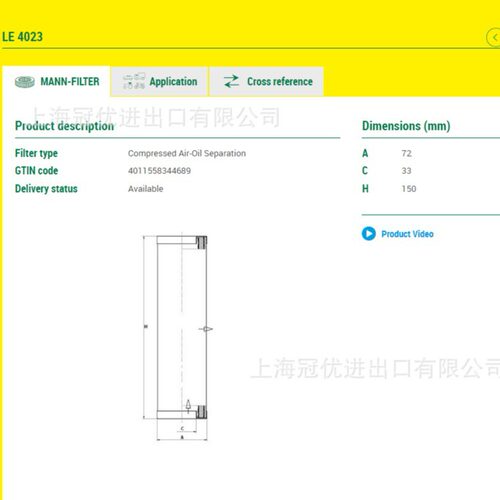500x500 pixels.
Task: Click the Product description heading
Action: [64, 126]
